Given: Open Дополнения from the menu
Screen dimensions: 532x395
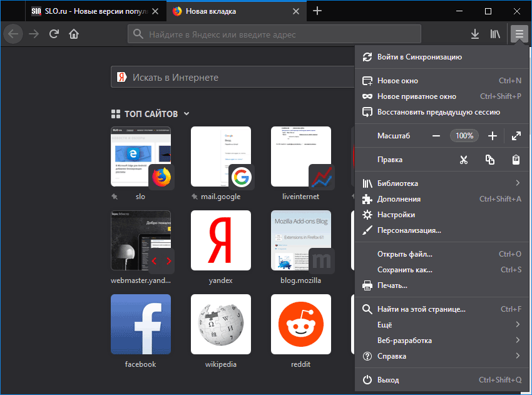Looking at the screenshot, I should [442, 199].
